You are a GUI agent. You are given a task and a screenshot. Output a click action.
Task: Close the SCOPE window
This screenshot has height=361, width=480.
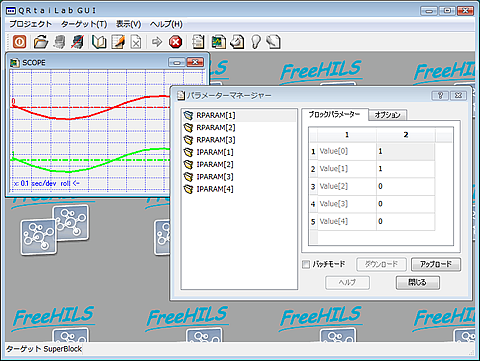195,62
